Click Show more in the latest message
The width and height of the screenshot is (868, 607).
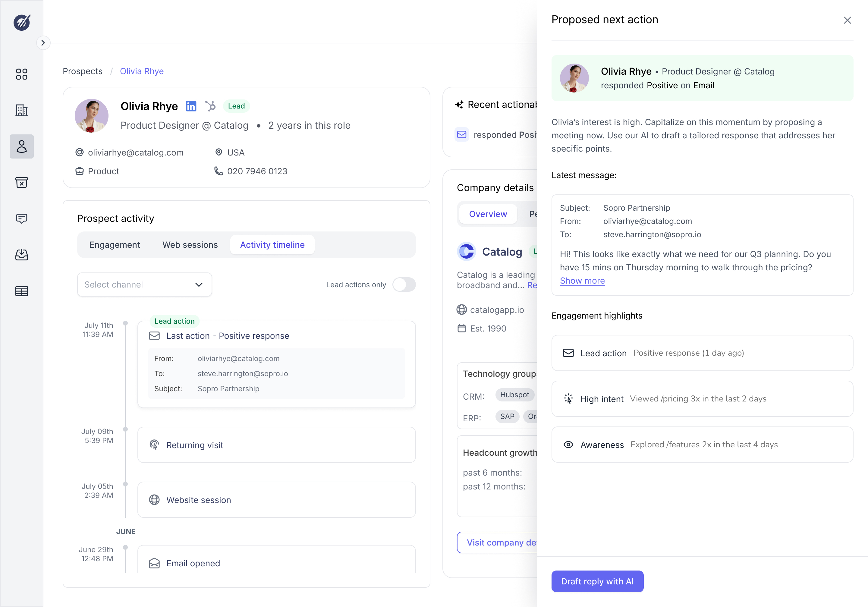(x=582, y=281)
